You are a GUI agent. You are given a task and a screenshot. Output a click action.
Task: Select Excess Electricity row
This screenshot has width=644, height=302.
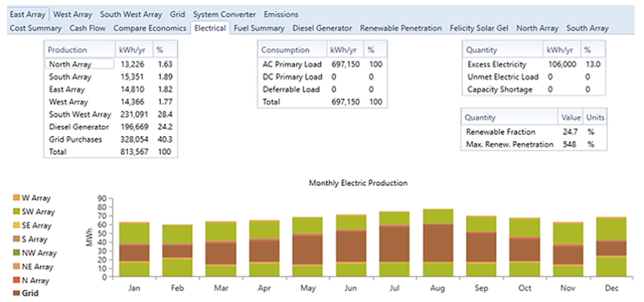[534, 64]
